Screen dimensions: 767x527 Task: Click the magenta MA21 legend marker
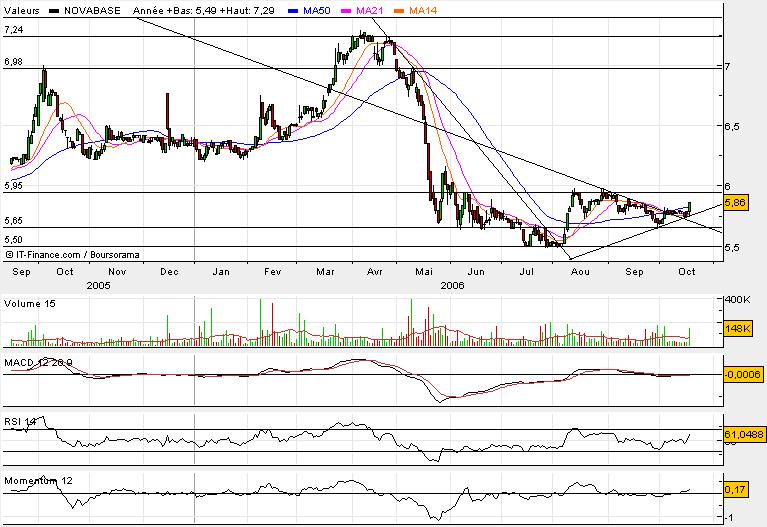[346, 11]
